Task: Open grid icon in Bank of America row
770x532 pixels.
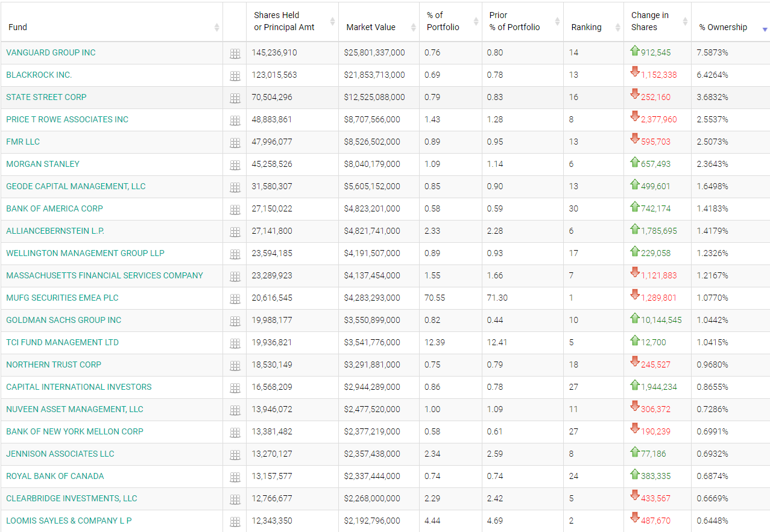Action: (235, 210)
